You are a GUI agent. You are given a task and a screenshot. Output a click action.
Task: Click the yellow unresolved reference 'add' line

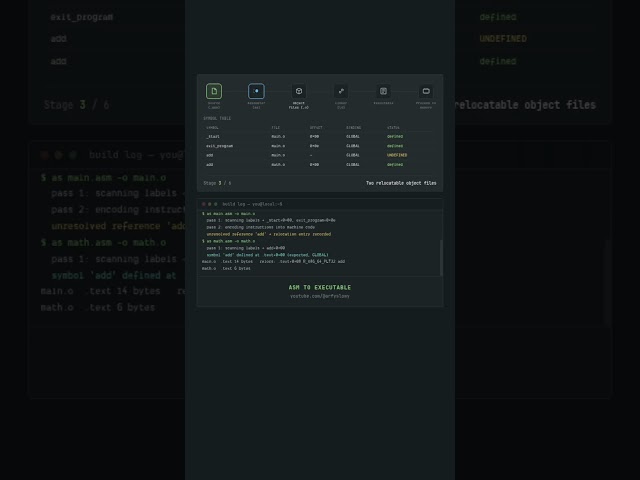tap(269, 234)
